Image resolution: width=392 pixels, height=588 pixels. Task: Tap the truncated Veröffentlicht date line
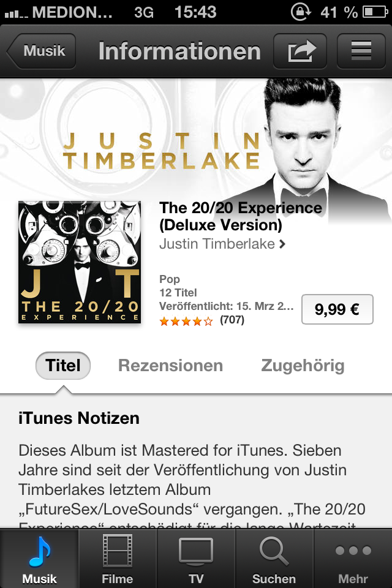[227, 306]
